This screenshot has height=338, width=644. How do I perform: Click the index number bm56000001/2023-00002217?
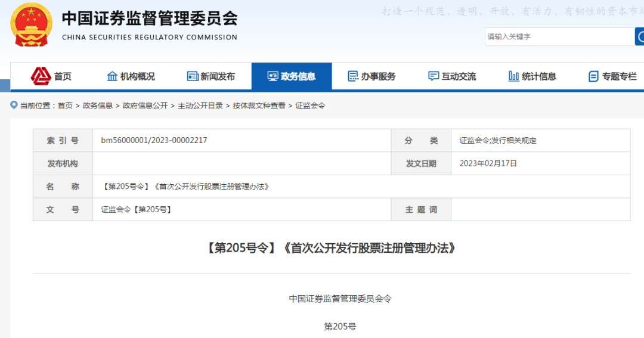pos(154,140)
